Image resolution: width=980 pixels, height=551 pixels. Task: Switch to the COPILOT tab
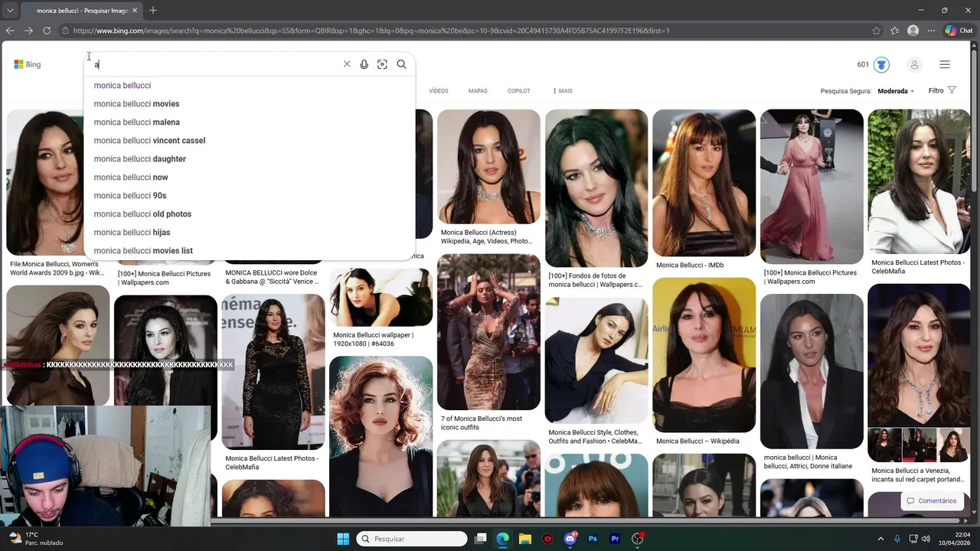pyautogui.click(x=518, y=91)
